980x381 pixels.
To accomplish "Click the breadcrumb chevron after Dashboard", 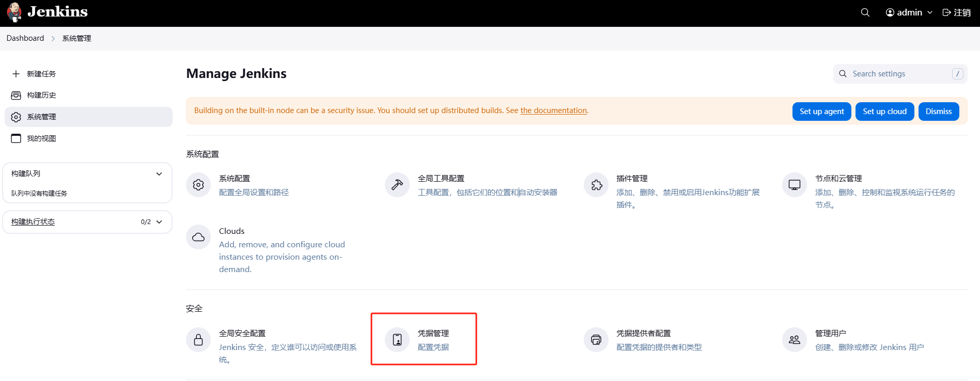I will [x=53, y=39].
